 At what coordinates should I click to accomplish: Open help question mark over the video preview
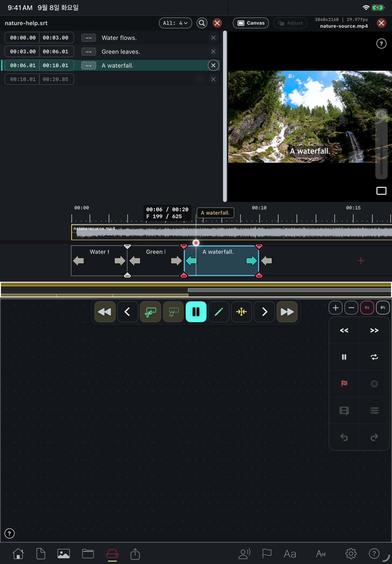(381, 43)
